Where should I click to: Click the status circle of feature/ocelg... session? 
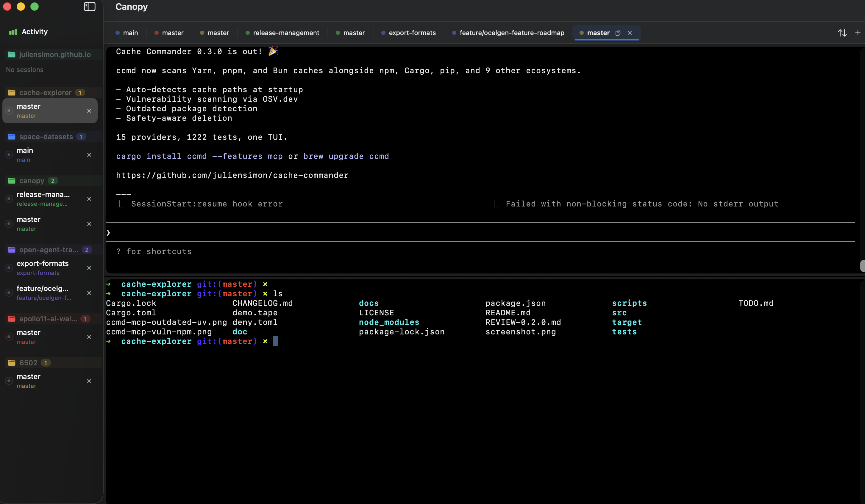[9, 293]
